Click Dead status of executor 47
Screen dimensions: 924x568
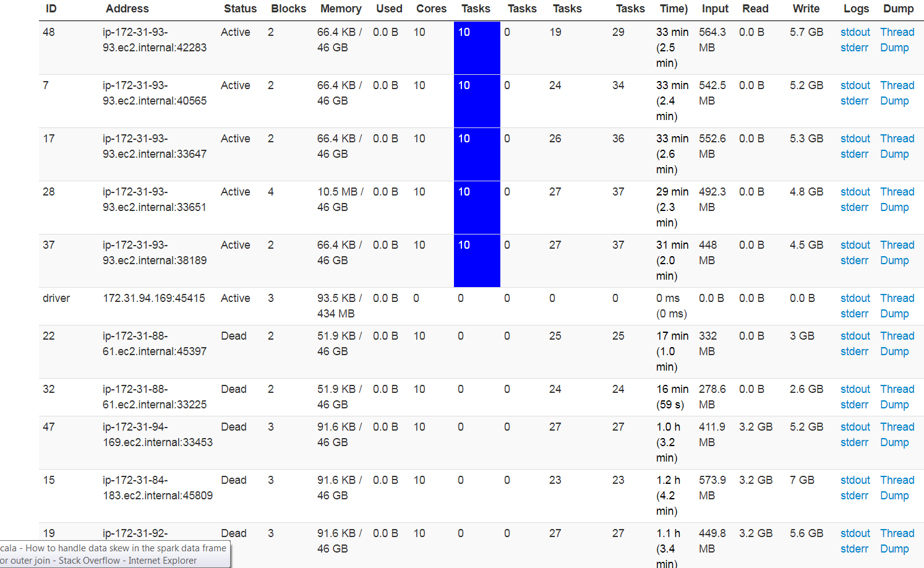(234, 427)
